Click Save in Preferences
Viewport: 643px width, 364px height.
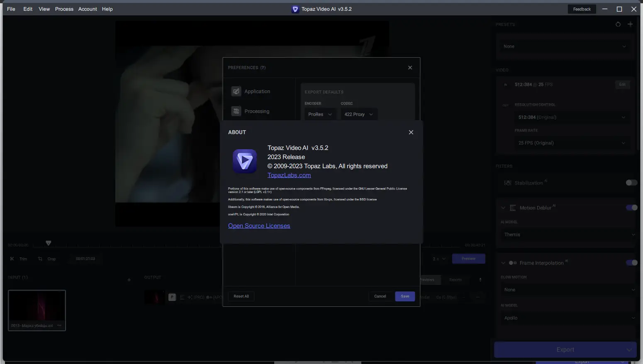click(405, 296)
